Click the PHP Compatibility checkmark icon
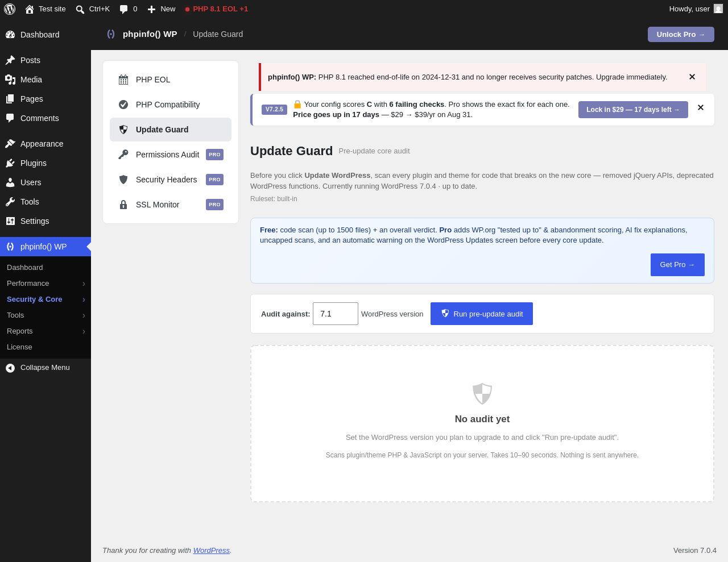The width and height of the screenshot is (728, 562). (x=123, y=105)
